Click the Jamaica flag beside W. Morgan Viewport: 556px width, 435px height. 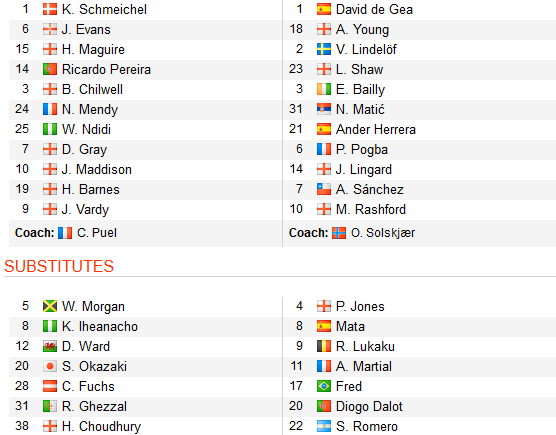pyautogui.click(x=50, y=306)
